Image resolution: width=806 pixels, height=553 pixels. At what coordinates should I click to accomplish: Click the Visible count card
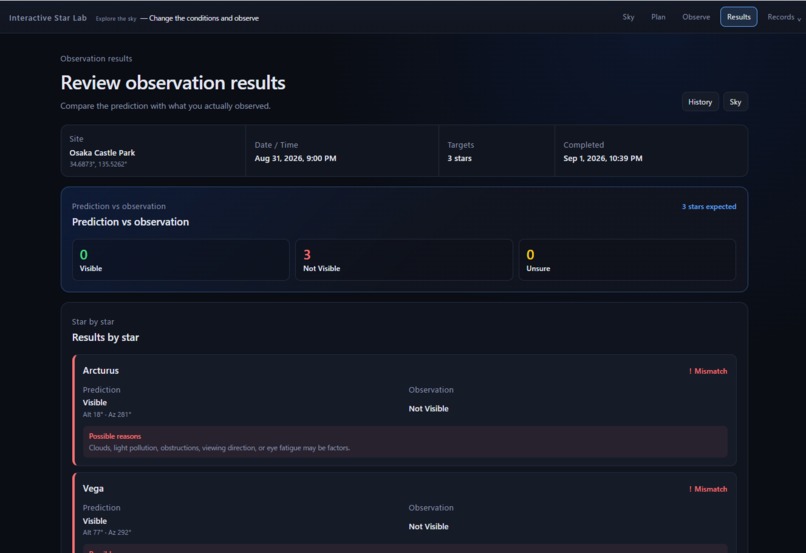[x=180, y=260]
